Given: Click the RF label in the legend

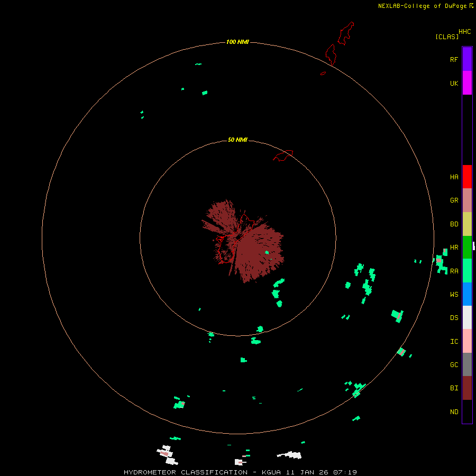Looking at the screenshot, I should (454, 59).
